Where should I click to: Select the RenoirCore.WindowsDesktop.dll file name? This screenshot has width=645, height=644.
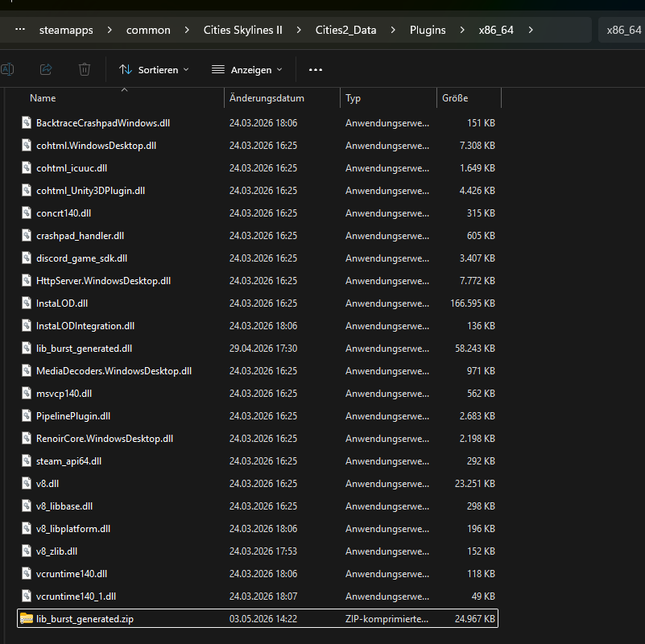coord(105,439)
